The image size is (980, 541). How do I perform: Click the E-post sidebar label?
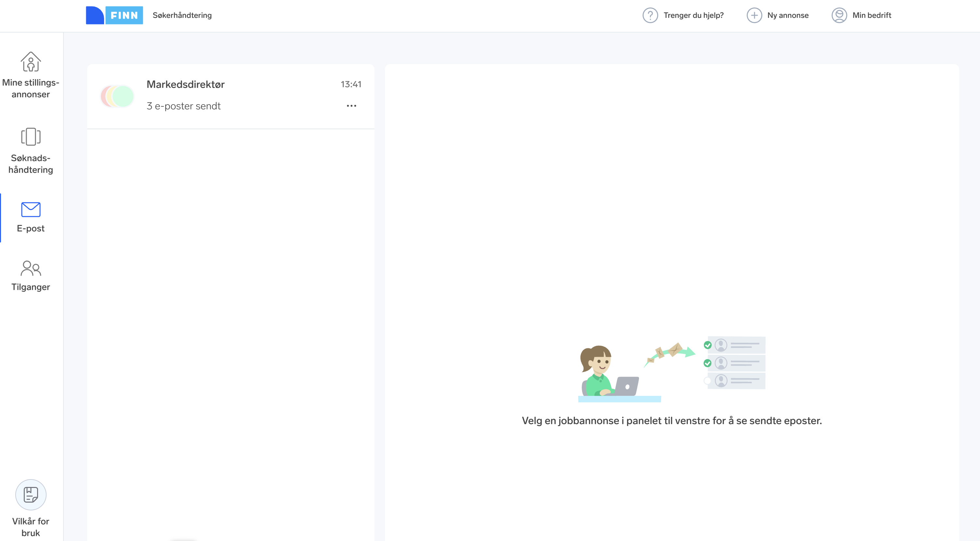pos(31,229)
